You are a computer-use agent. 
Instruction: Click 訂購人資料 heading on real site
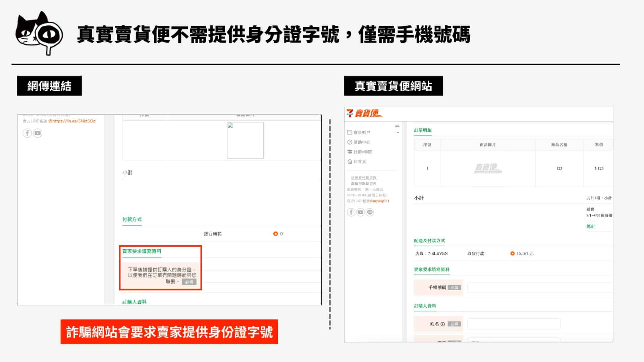[425, 306]
